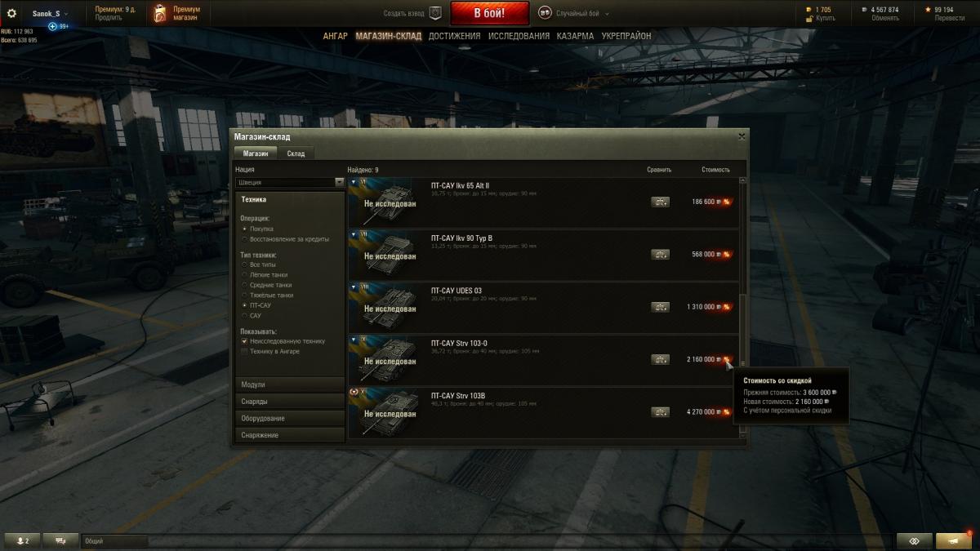Select the Лёгкие танки radio button

(244, 275)
